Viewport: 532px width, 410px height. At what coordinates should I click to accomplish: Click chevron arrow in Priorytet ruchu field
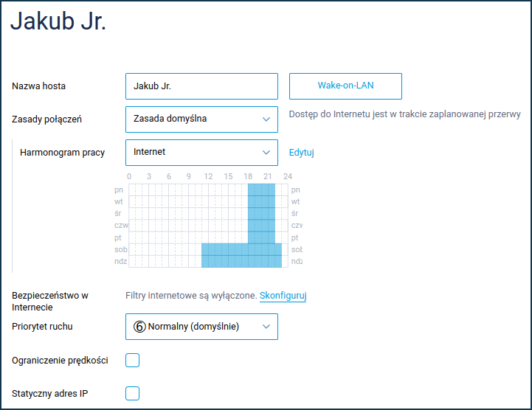266,327
